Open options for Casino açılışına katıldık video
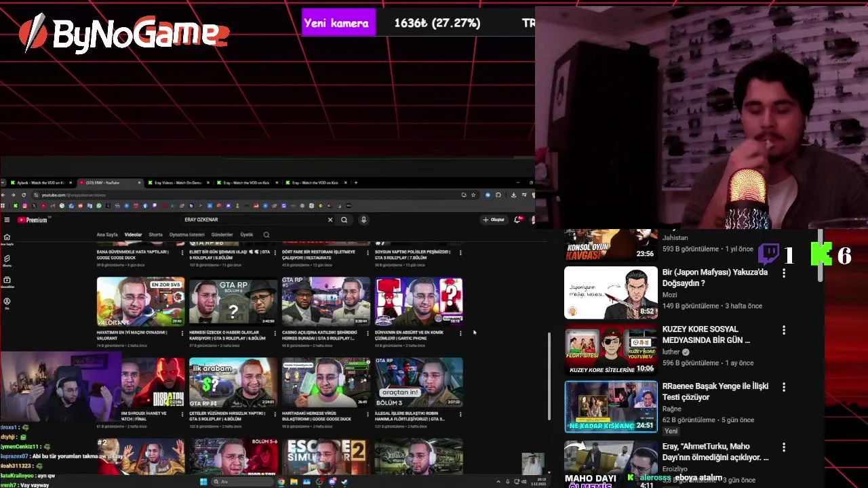This screenshot has width=868, height=488. (368, 333)
